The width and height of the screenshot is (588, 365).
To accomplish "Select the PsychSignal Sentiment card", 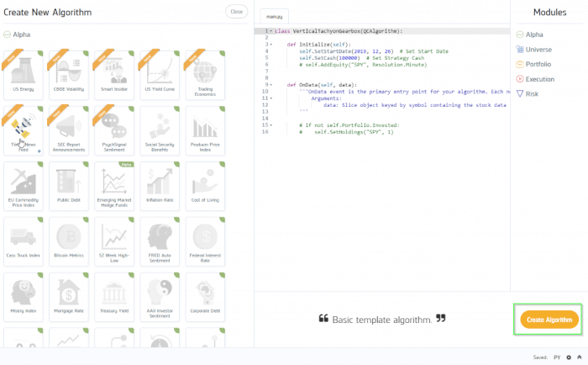I will 114,130.
